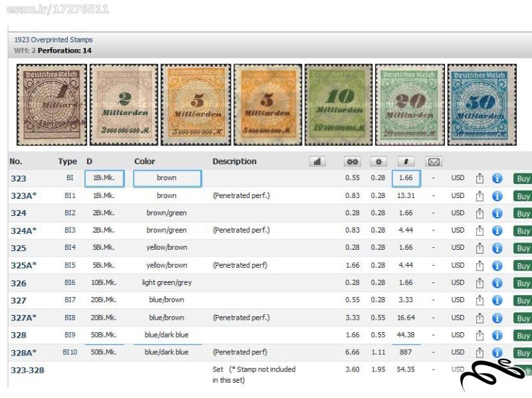Screen dimensions: 532x398
Task: Click share icon in row 324A*
Action: coord(479,231)
